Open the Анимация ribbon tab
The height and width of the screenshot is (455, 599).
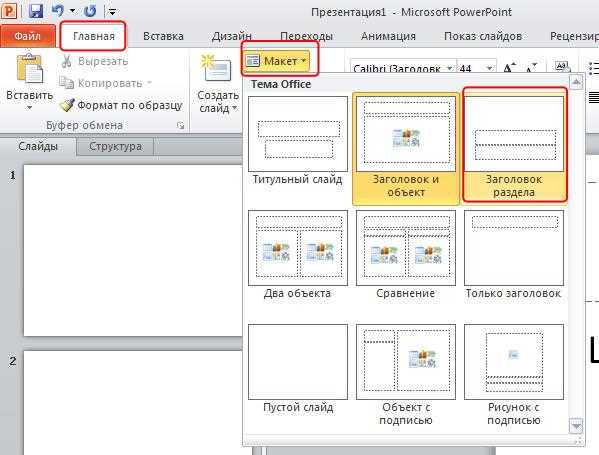point(388,36)
